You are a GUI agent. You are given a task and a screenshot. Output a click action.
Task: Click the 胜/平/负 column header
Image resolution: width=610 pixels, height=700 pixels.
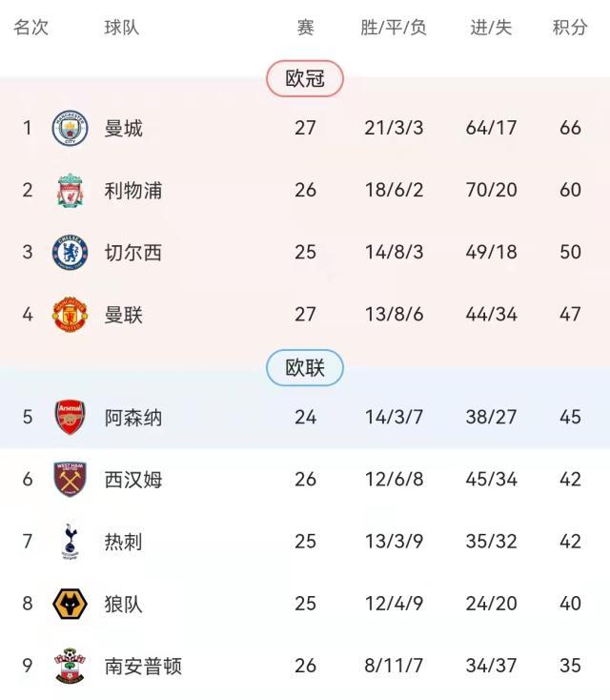394,28
